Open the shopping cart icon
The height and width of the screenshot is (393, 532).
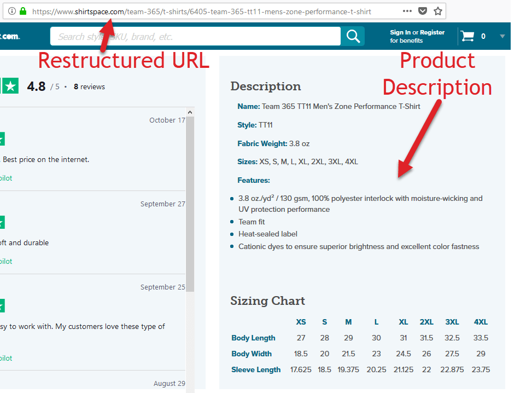[x=467, y=36]
